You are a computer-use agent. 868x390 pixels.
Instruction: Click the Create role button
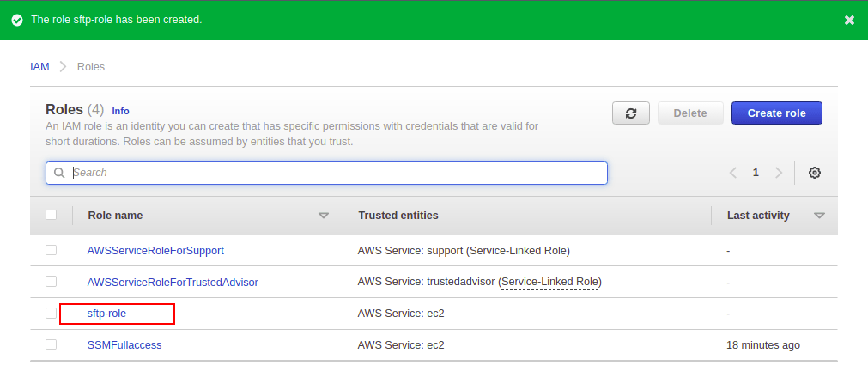click(x=777, y=113)
